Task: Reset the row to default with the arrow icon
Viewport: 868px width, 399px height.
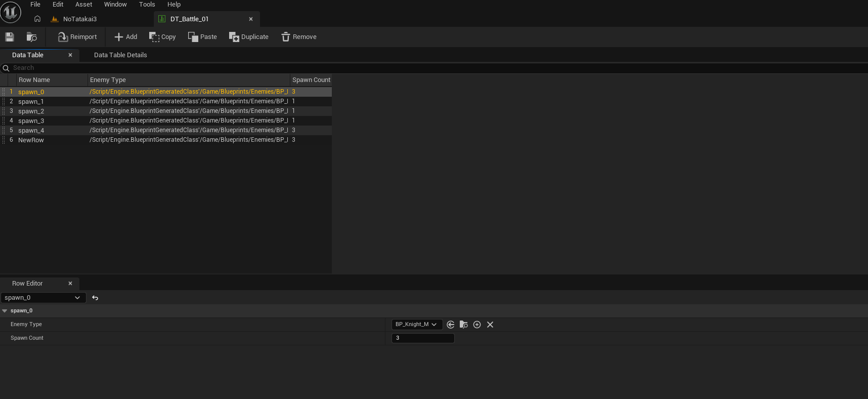Action: point(95,298)
